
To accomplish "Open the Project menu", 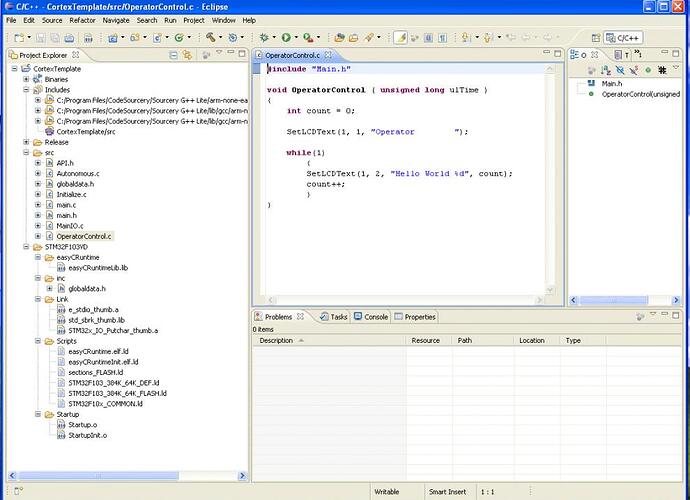I will [x=194, y=20].
